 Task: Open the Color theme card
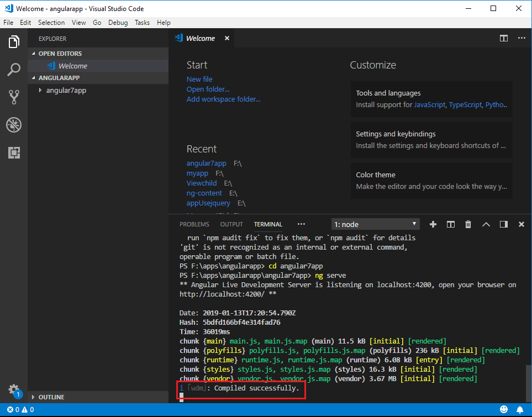[431, 181]
